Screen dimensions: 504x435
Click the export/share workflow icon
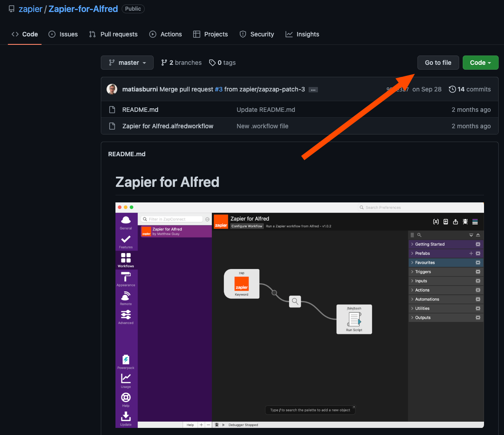tap(456, 221)
